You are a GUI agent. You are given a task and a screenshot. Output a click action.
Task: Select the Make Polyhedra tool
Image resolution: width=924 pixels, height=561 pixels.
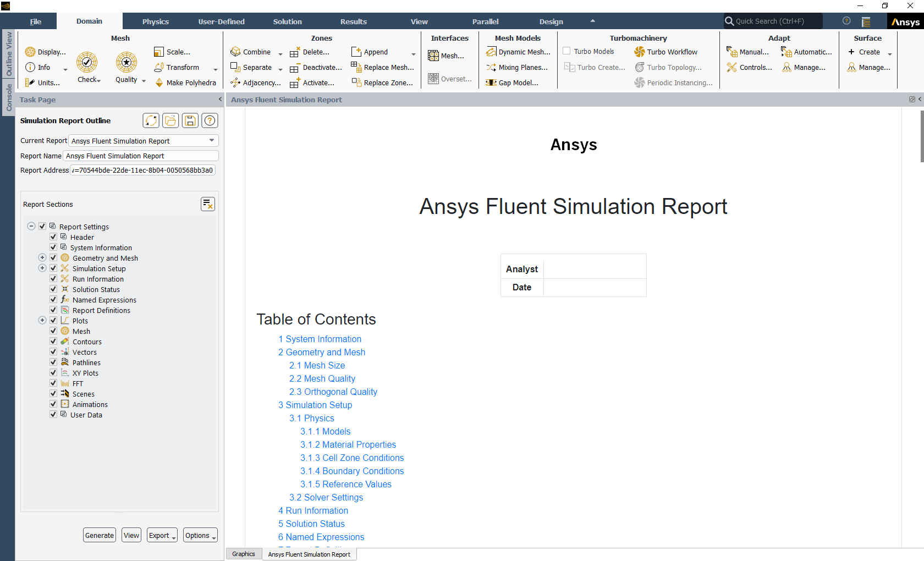(x=186, y=82)
